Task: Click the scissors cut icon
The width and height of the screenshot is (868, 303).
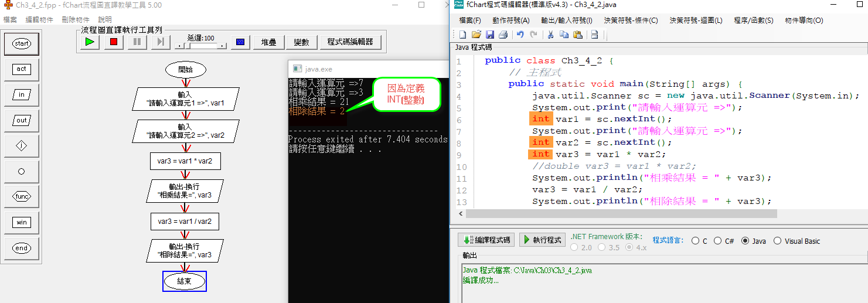Action: [550, 35]
